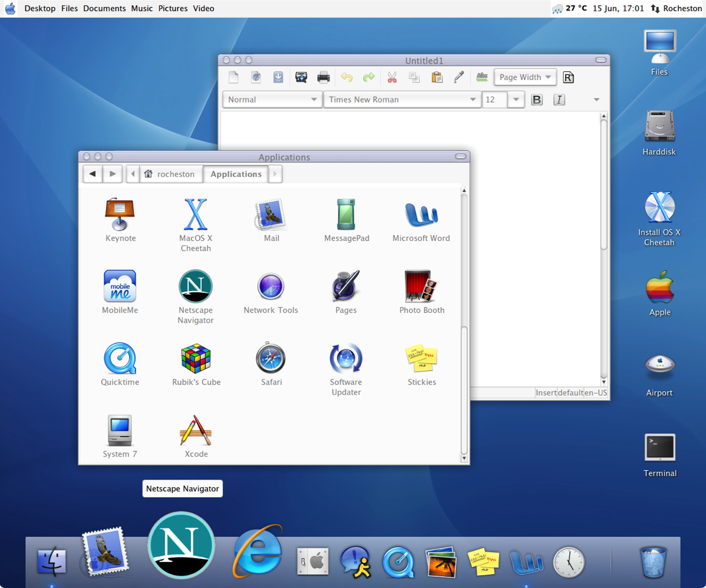The image size is (706, 588).
Task: Click the scissors Cut icon
Action: 392,77
